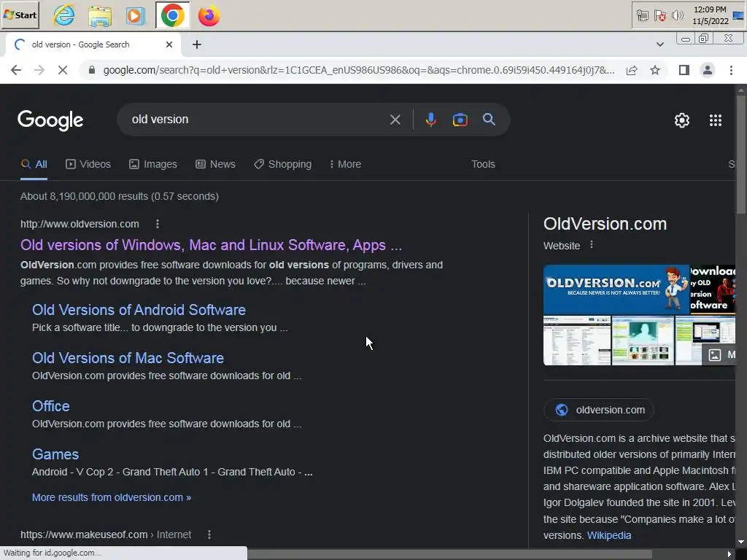747x560 pixels.
Task: Open Google quick settings gear
Action: 682,120
